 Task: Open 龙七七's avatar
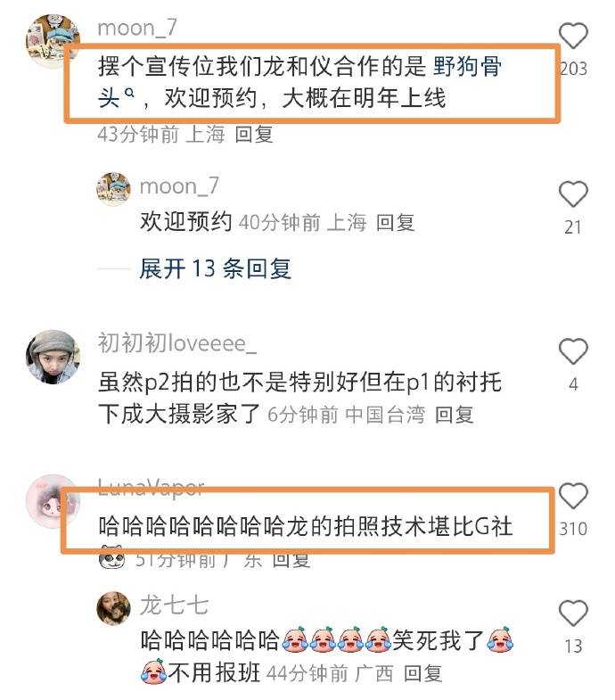pos(114,608)
